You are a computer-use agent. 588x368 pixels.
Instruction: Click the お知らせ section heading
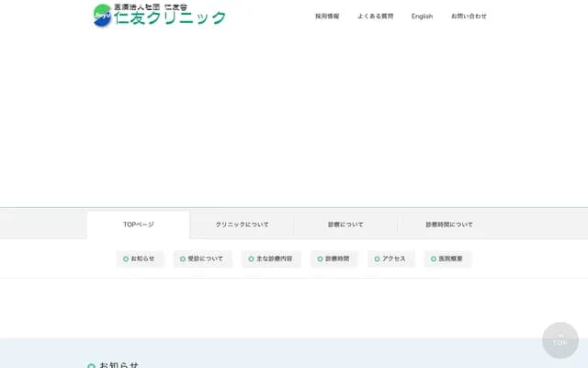[119, 364]
